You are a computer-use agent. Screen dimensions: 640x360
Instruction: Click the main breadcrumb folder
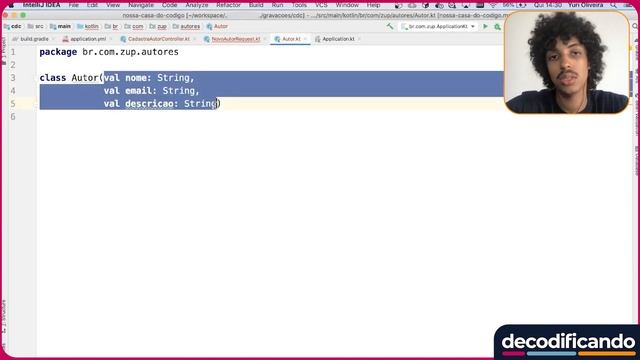point(60,27)
